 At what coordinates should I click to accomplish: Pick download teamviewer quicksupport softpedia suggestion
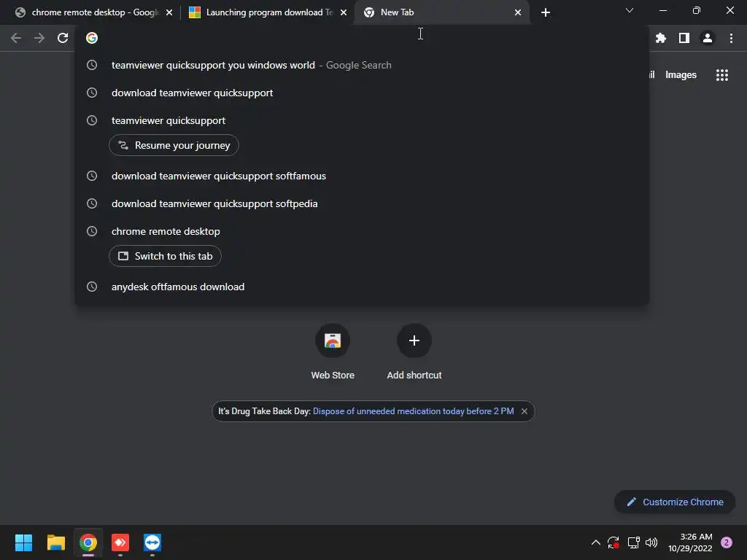click(x=362, y=204)
